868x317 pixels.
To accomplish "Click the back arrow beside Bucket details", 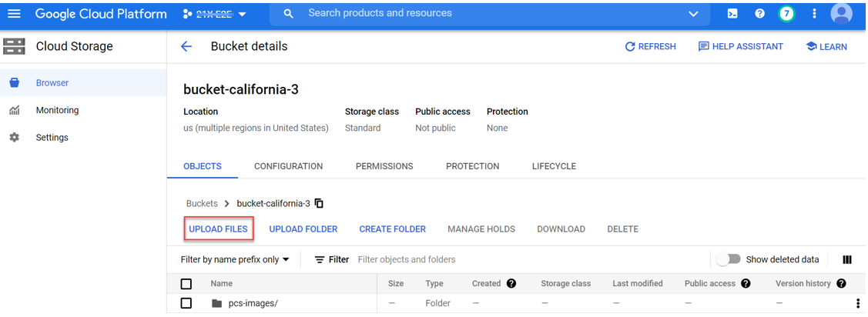I will [186, 47].
